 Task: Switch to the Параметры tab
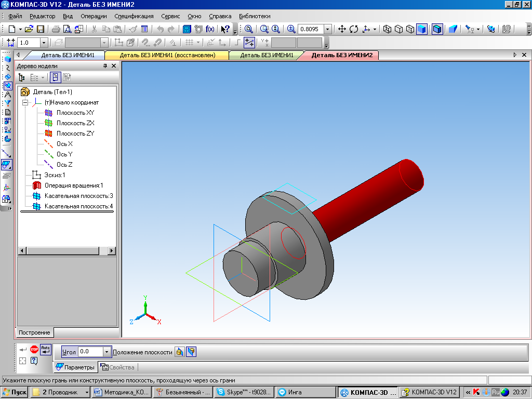[x=75, y=367]
